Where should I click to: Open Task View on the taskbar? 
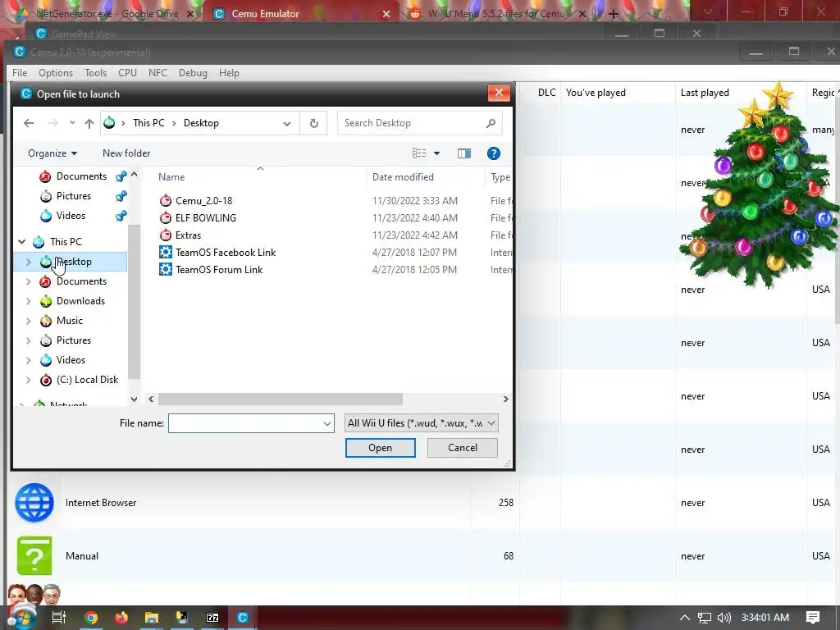pyautogui.click(x=58, y=618)
